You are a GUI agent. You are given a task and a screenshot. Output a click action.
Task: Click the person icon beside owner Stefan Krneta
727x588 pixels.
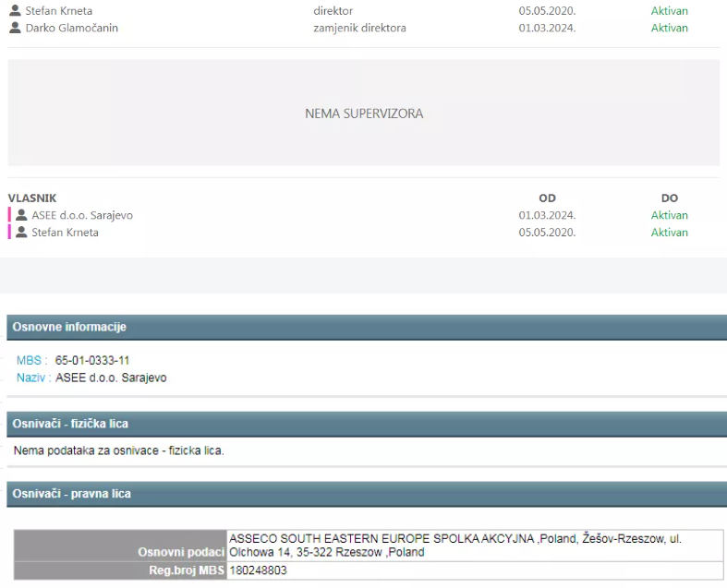tap(21, 232)
